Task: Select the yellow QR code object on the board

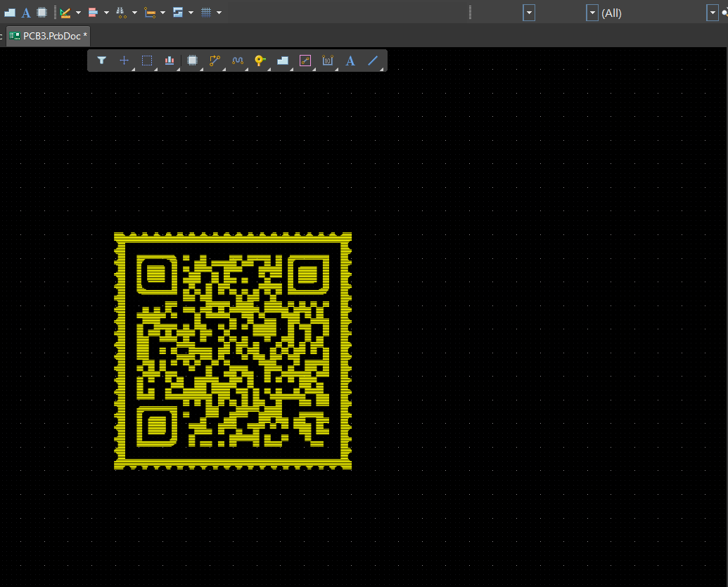Action: (x=233, y=351)
